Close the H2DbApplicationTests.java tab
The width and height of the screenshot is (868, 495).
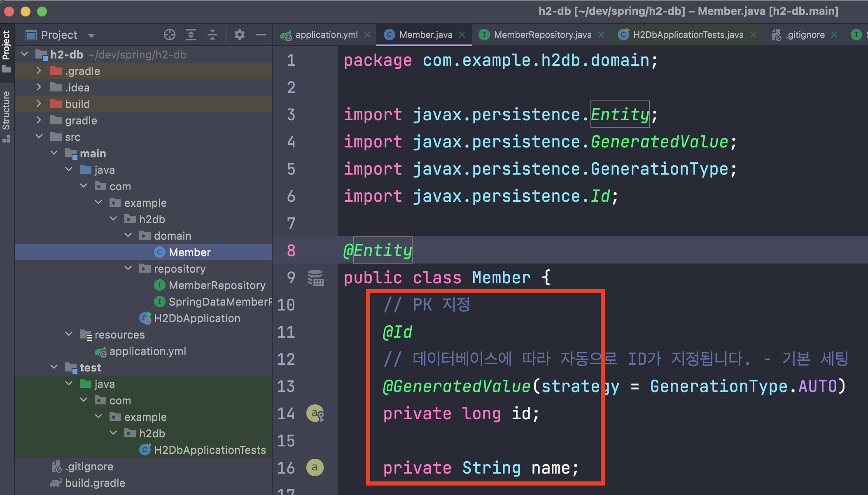pos(754,35)
